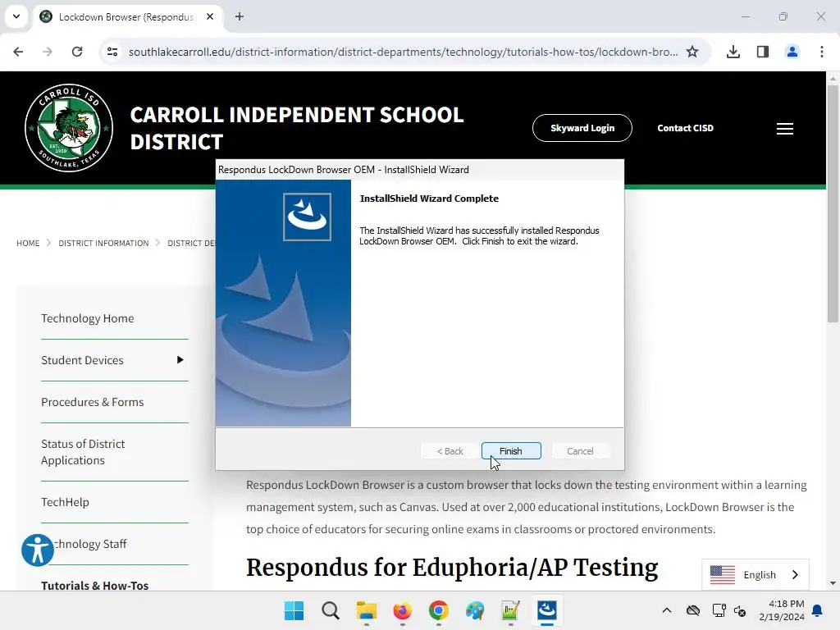
Task: Open site information icon in address bar
Action: (112, 52)
